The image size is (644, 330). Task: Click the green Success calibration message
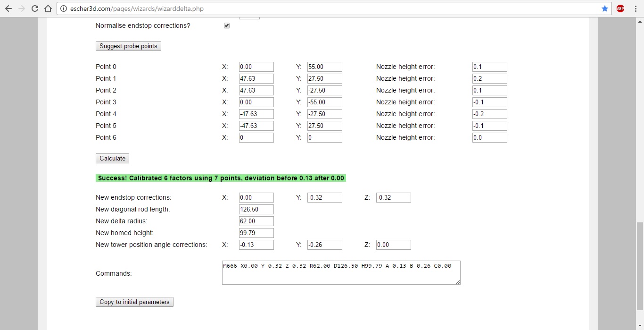pyautogui.click(x=221, y=178)
